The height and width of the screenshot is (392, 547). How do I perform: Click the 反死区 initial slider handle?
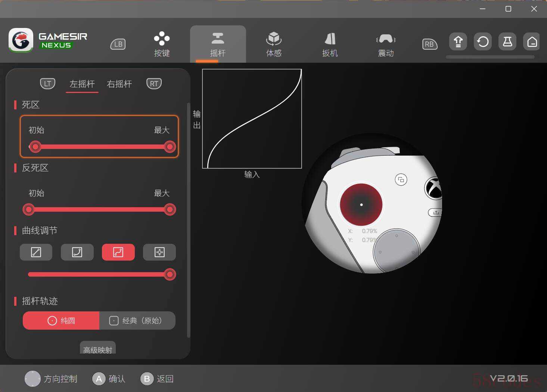coord(28,209)
